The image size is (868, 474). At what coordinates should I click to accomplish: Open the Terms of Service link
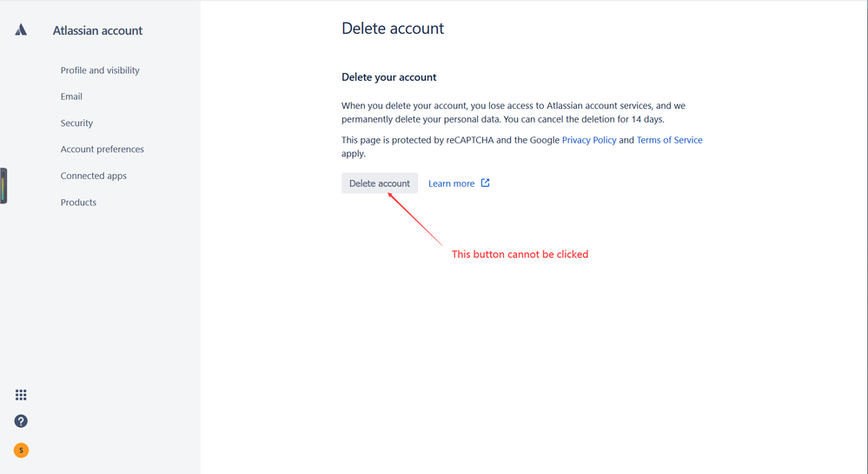click(x=669, y=140)
